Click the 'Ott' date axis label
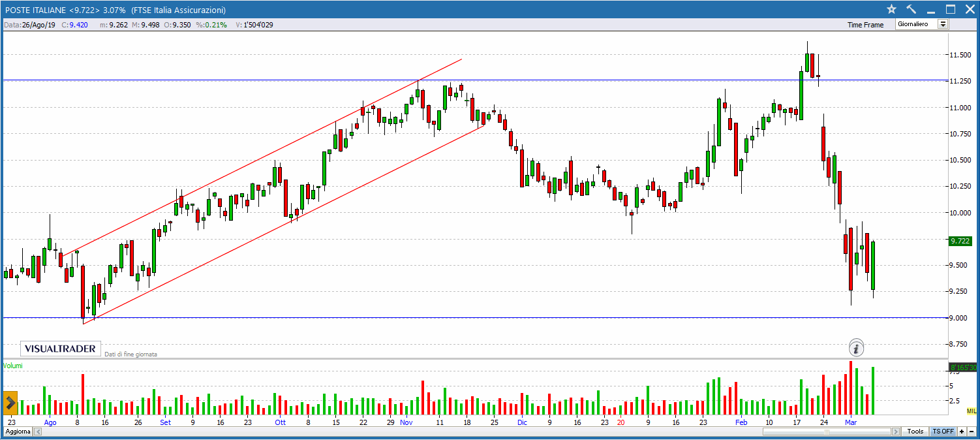 (280, 422)
